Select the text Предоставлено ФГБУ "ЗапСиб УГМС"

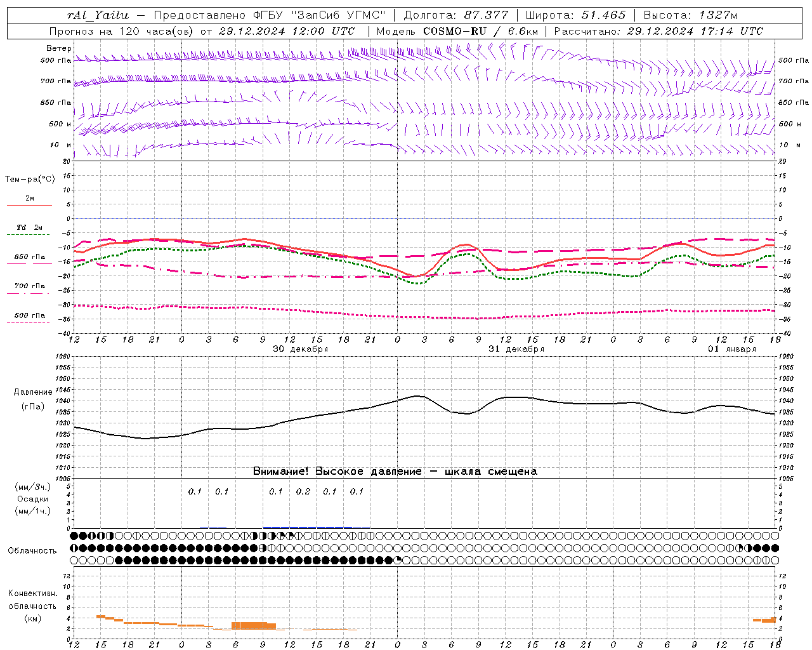pyautogui.click(x=270, y=15)
